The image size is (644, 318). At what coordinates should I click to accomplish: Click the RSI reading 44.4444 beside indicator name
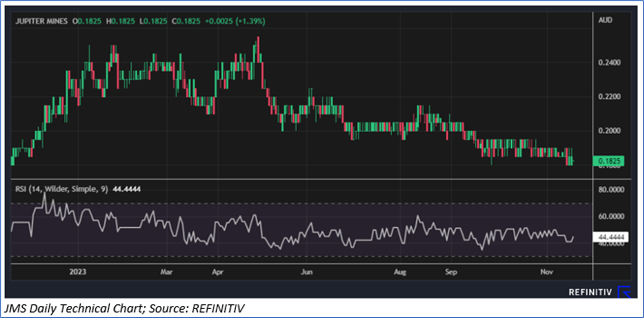click(x=127, y=189)
